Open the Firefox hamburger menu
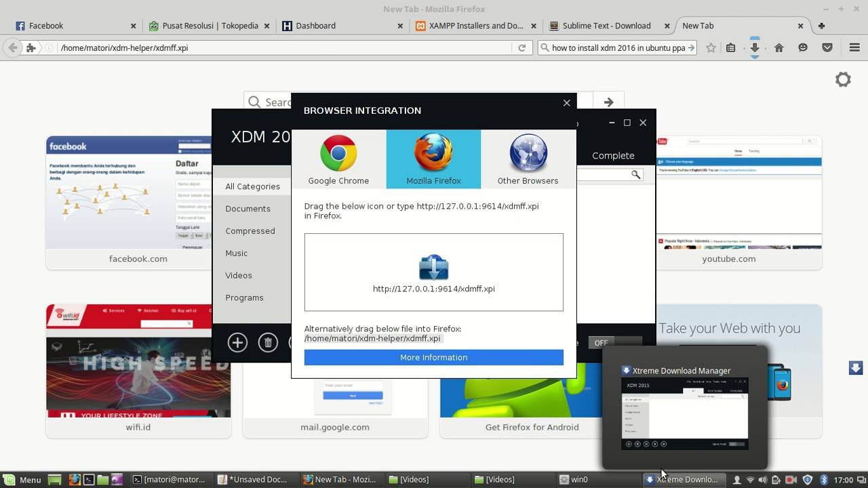 click(x=854, y=48)
